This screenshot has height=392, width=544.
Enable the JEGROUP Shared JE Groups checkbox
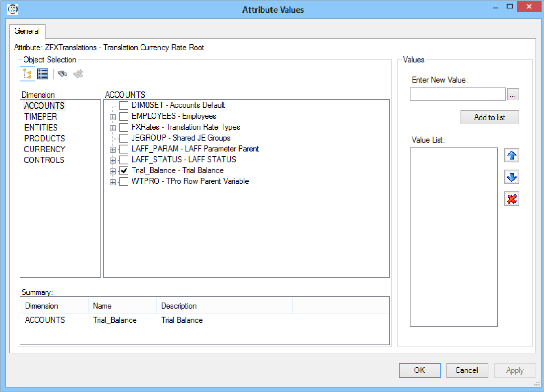pyautogui.click(x=124, y=138)
